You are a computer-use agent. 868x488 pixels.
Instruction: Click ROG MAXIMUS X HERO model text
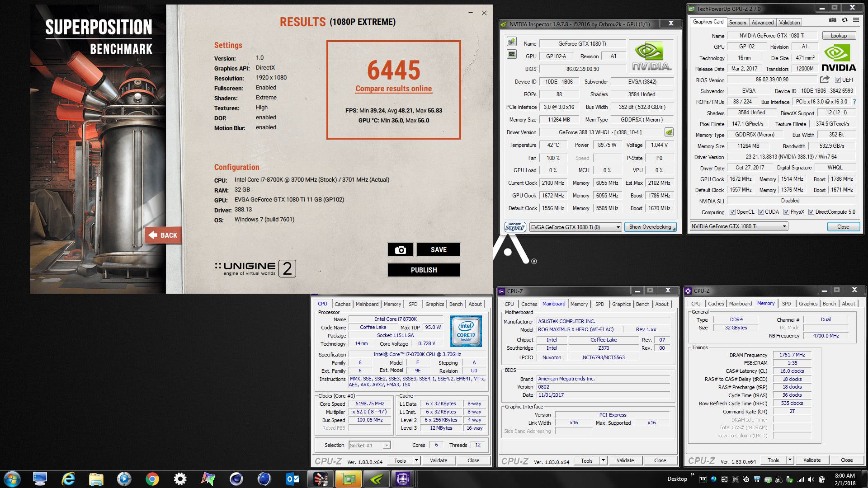576,330
